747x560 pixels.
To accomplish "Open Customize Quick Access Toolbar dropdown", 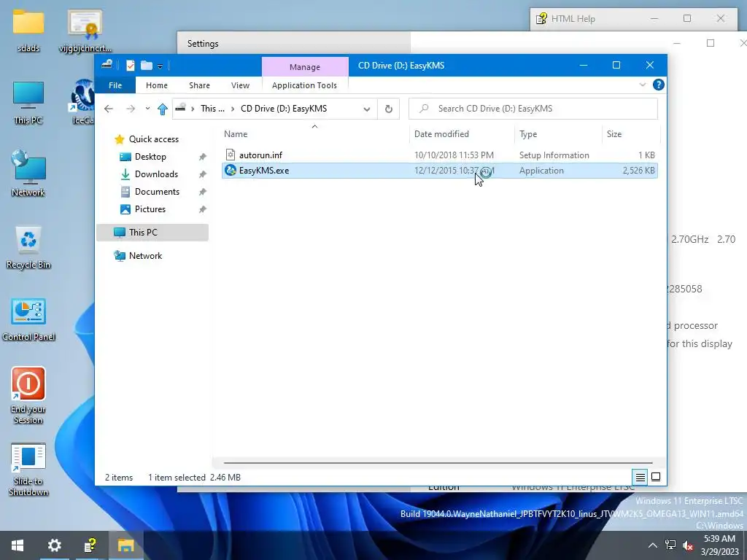I will (160, 66).
